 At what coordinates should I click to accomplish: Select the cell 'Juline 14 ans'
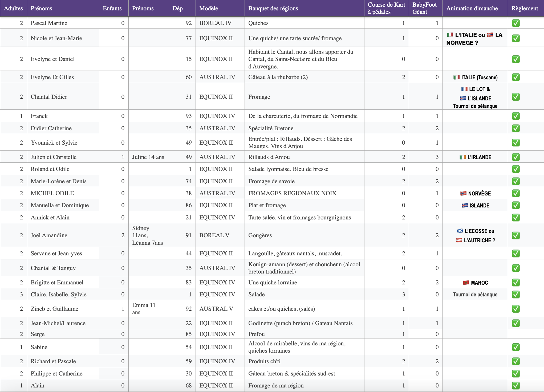(x=149, y=157)
